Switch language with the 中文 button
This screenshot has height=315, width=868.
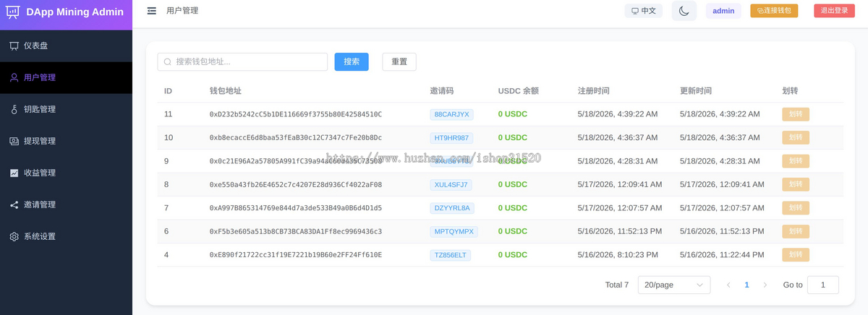[x=644, y=11]
